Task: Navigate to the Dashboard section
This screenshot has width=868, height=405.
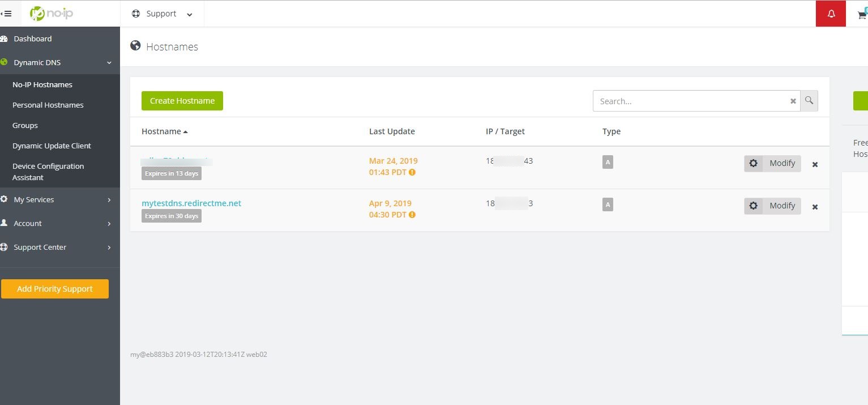Action: tap(32, 39)
